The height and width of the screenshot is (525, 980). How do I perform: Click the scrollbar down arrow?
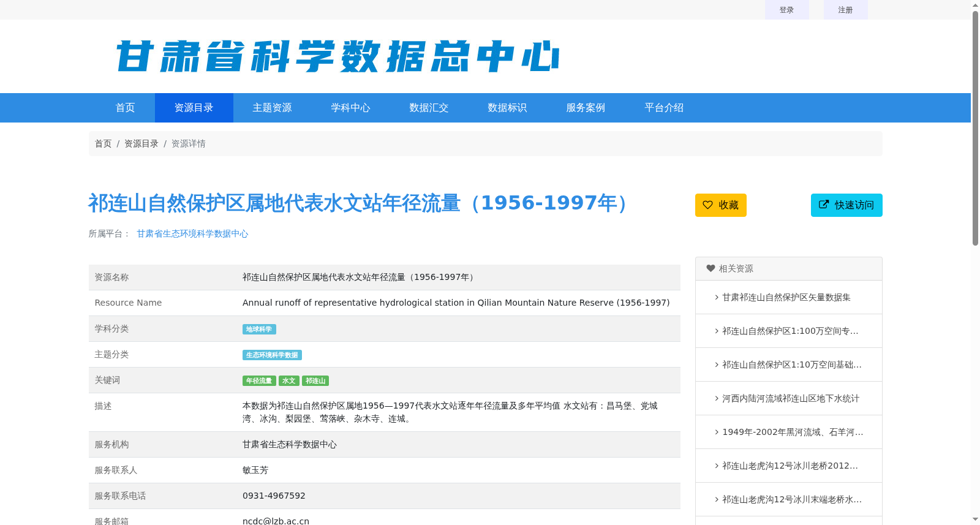(975, 519)
